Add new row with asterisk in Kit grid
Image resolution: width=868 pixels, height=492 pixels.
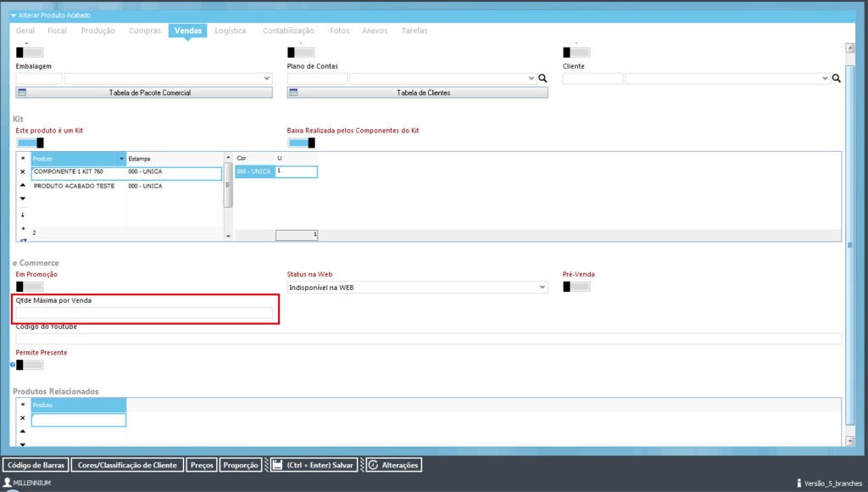(x=22, y=159)
